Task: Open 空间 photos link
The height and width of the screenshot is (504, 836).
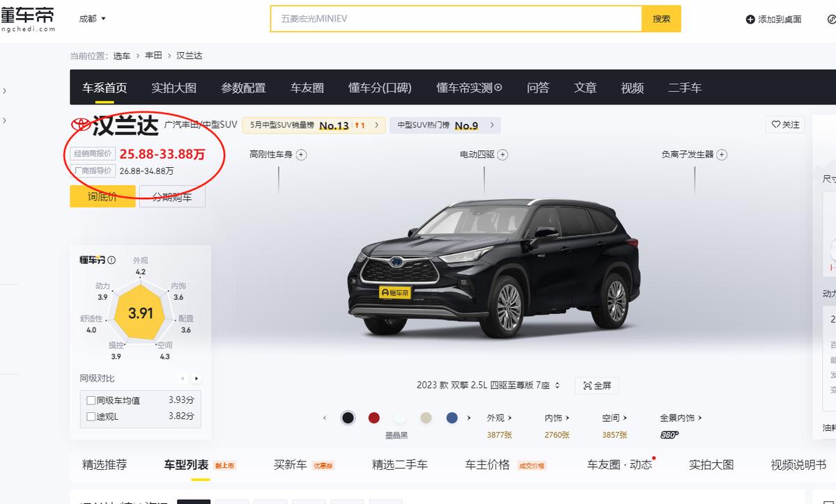Action: [x=615, y=418]
